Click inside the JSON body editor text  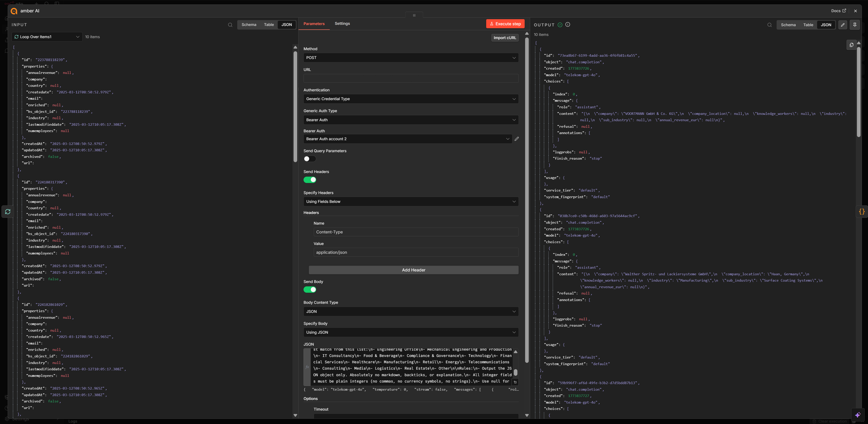pos(412,367)
